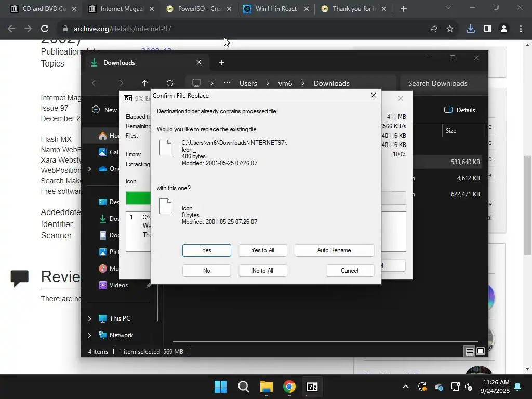
Task: Open the volume muted tray icon
Action: [x=469, y=387]
